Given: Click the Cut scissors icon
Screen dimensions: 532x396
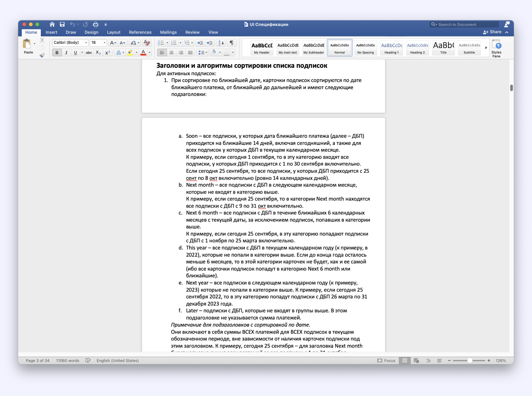Looking at the screenshot, I should (x=42, y=40).
